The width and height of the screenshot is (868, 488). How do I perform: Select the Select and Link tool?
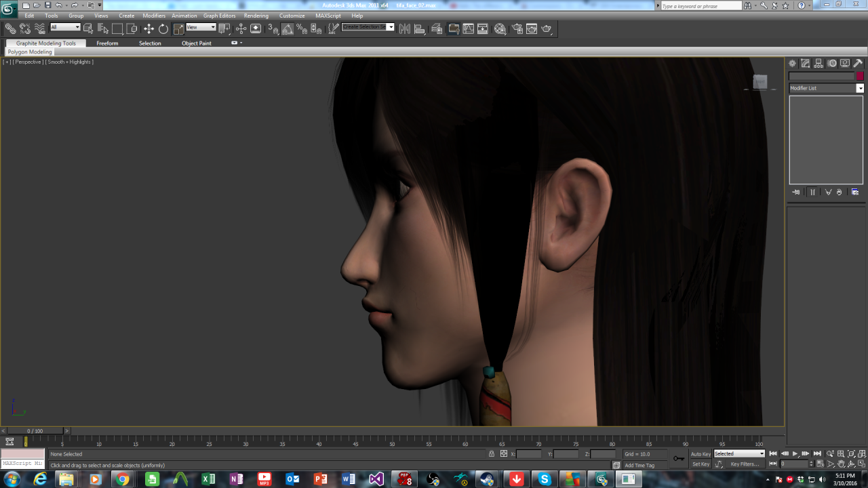tap(10, 28)
